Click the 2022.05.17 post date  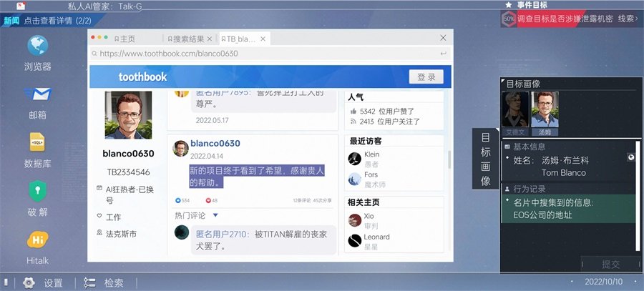coord(212,121)
